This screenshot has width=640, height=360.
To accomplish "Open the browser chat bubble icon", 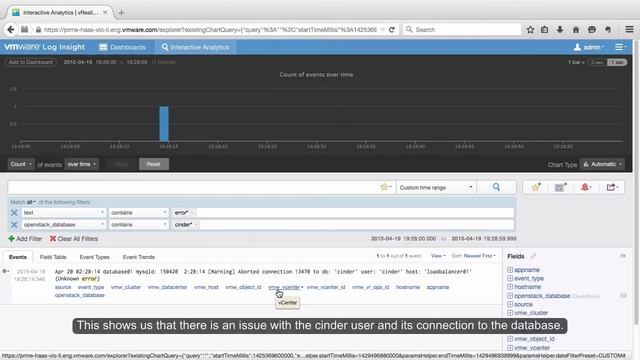I will point(592,29).
